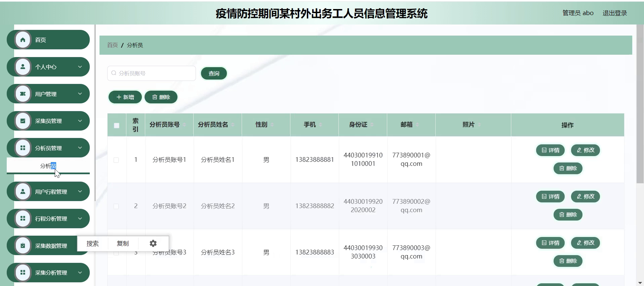Image resolution: width=644 pixels, height=286 pixels.
Task: Go to 首页 via breadcrumb link
Action: coord(112,45)
